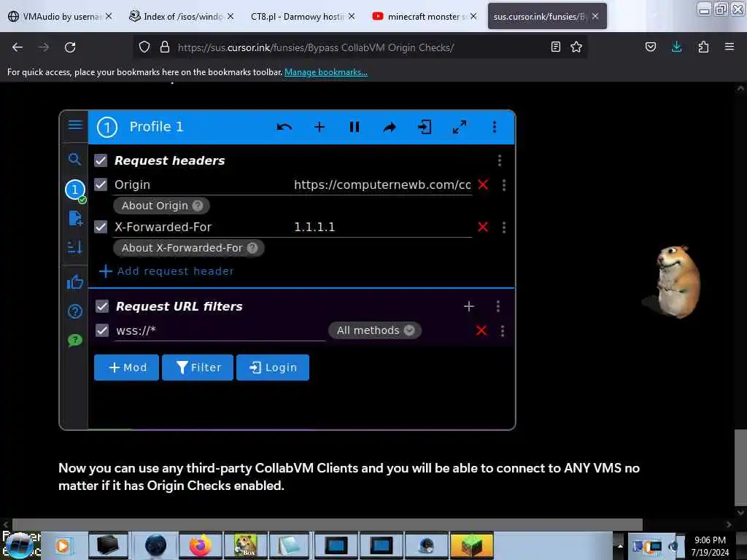Click the share arrow icon in profile bar

click(x=390, y=127)
